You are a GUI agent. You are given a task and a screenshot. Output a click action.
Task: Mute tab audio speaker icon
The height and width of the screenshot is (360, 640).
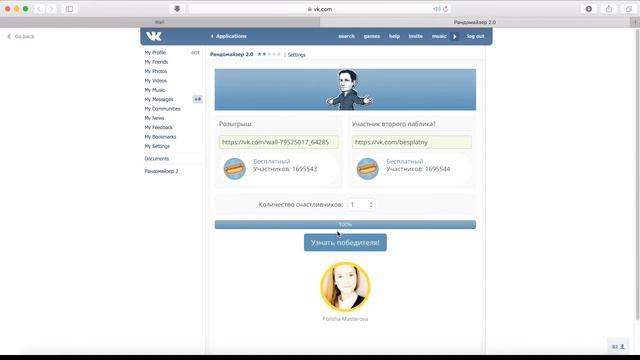pos(436,9)
